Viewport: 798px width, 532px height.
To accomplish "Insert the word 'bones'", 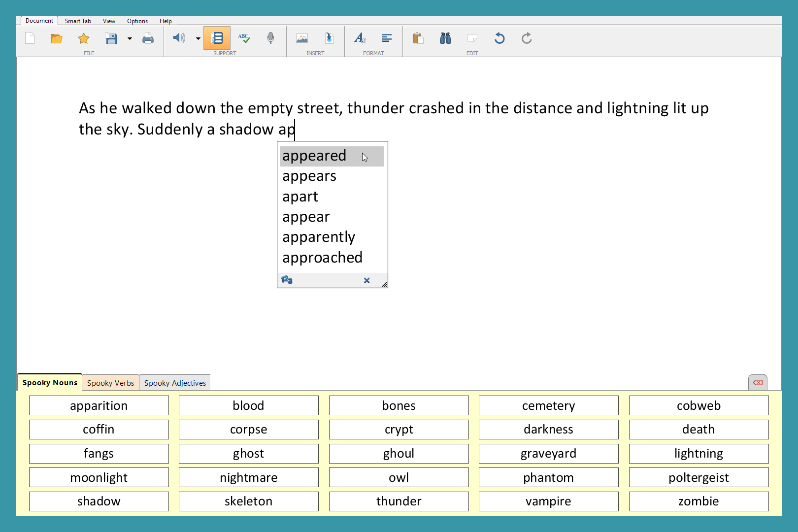I will click(399, 405).
